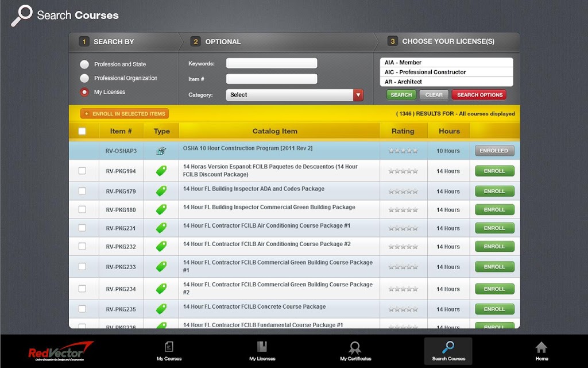Open OSHA 10 Hour Construction Program title
Screen dimensions: 588x368
247,148
